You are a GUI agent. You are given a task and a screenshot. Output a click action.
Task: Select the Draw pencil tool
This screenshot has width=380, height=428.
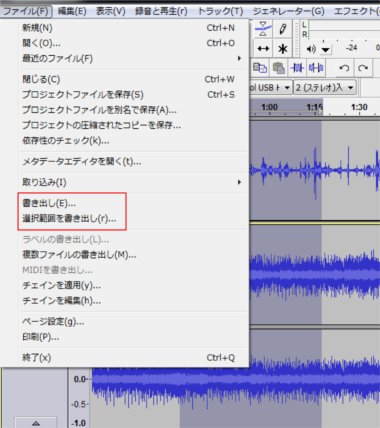point(282,29)
